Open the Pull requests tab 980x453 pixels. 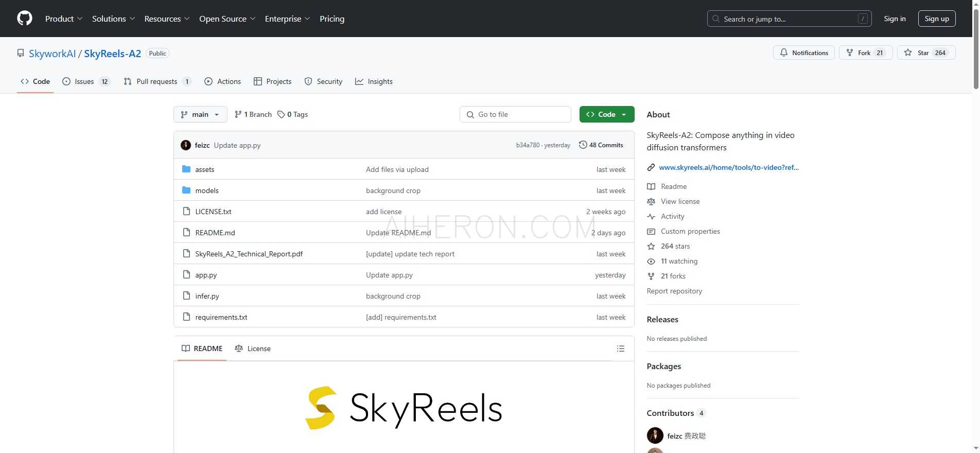pos(157,81)
